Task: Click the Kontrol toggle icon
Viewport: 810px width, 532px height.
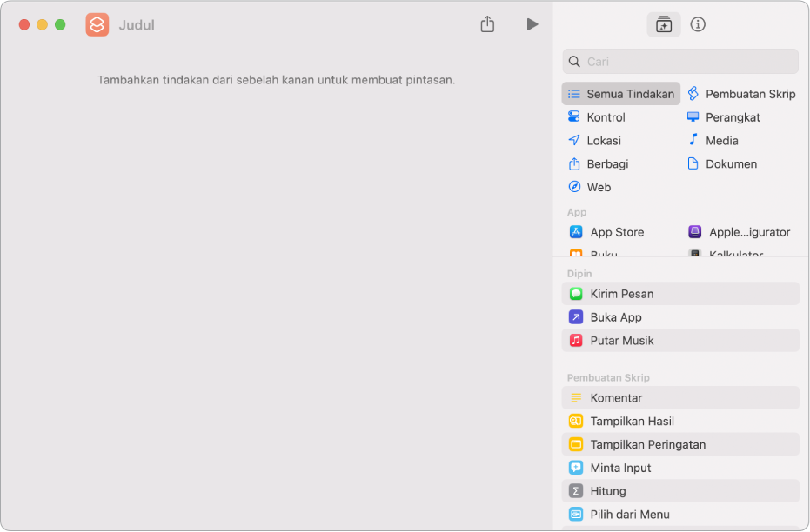Action: [574, 116]
